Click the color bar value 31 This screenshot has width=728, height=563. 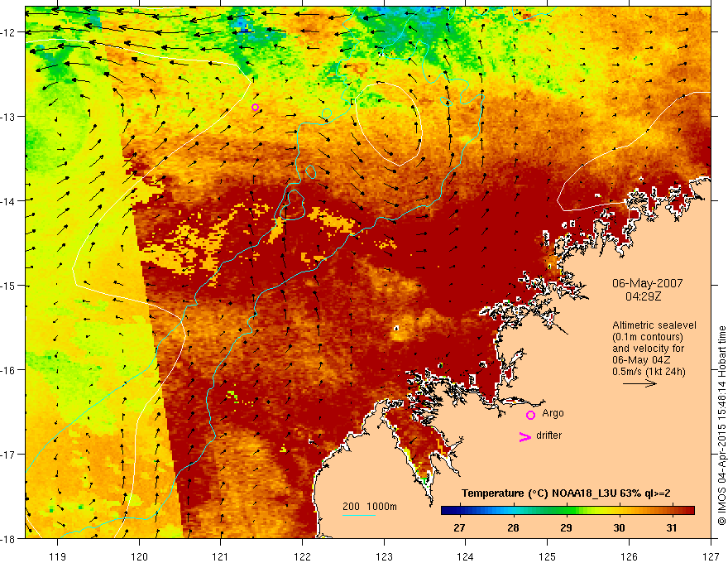[x=672, y=528]
